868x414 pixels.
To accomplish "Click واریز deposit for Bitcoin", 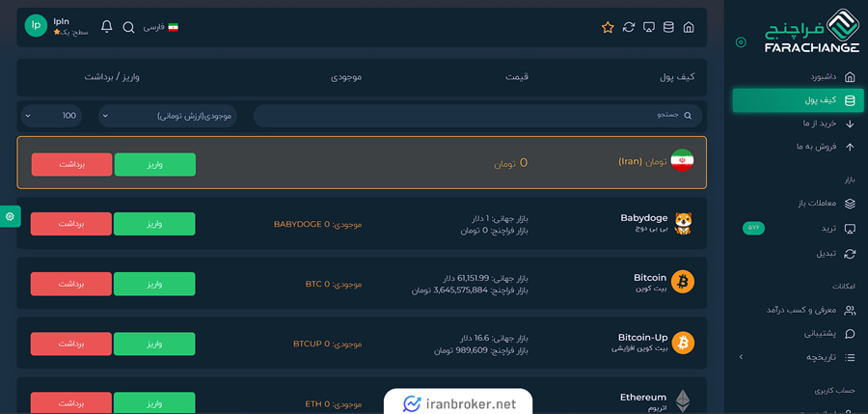I will click(154, 284).
